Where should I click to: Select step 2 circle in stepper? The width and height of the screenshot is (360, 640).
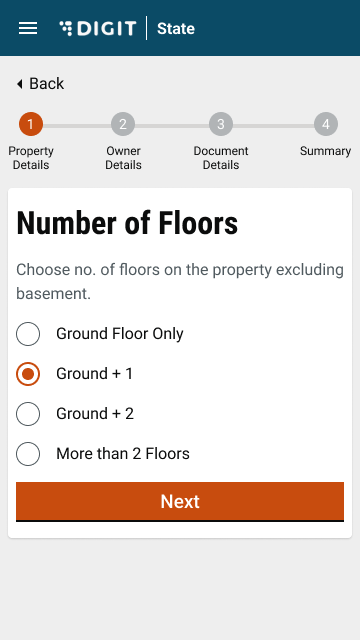point(123,124)
